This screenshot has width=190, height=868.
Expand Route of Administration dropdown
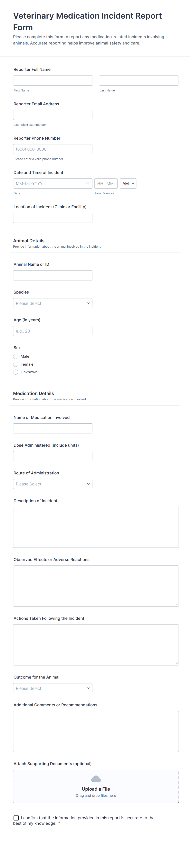tap(53, 484)
